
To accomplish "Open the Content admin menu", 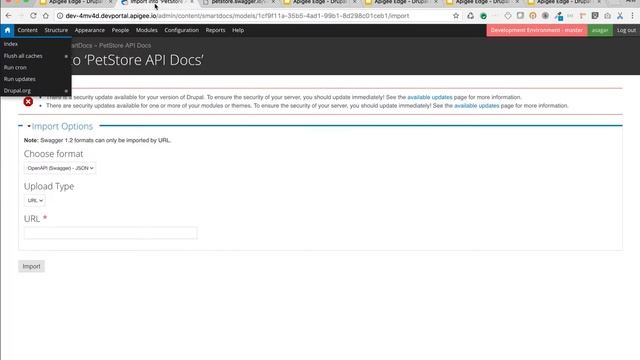I will (27, 30).
